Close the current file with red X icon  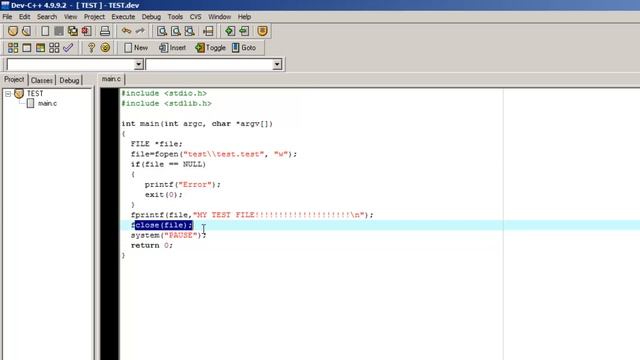(x=86, y=31)
